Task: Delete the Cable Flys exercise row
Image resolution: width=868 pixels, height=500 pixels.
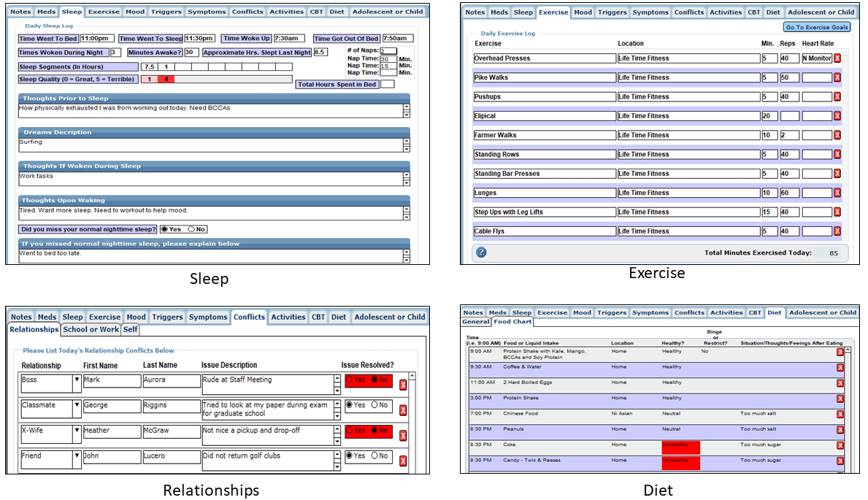Action: pyautogui.click(x=837, y=231)
